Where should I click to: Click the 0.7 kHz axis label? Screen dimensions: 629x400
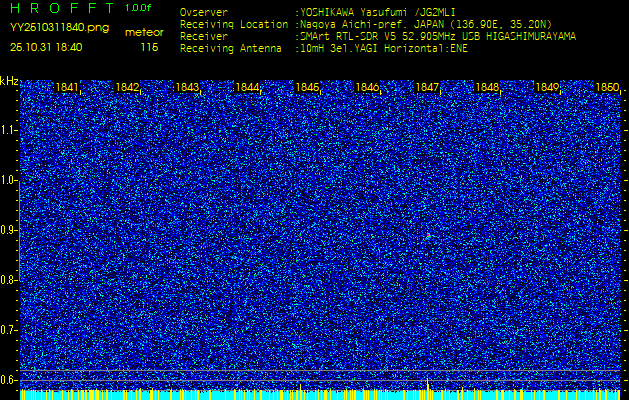tap(8, 330)
